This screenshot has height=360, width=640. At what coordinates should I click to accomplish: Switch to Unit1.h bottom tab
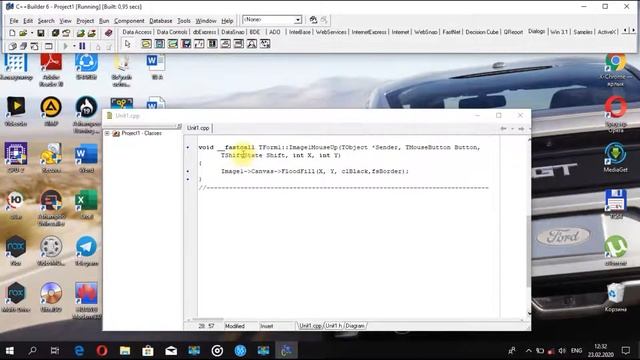tap(333, 326)
